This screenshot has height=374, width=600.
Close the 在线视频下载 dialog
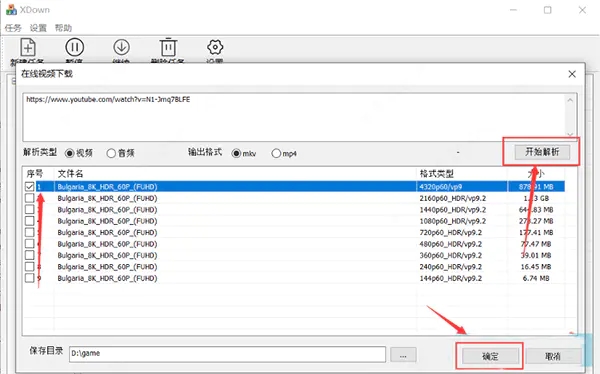(x=572, y=74)
